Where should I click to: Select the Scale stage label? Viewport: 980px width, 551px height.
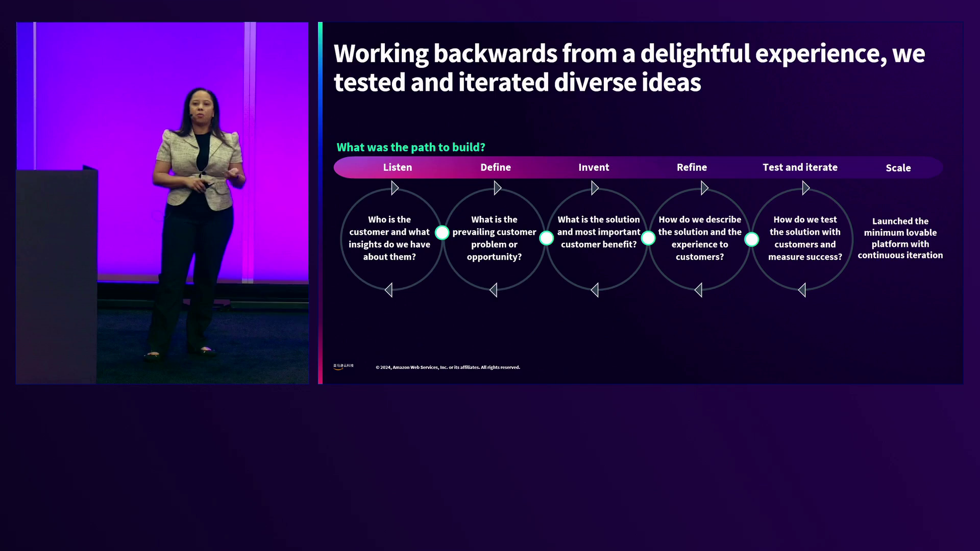[898, 168]
